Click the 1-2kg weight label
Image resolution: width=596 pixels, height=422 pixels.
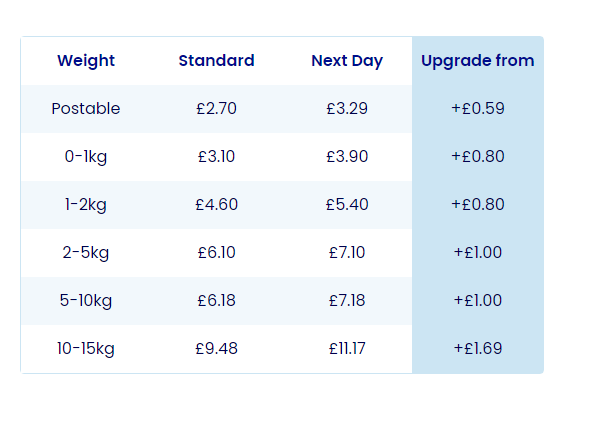click(x=86, y=205)
